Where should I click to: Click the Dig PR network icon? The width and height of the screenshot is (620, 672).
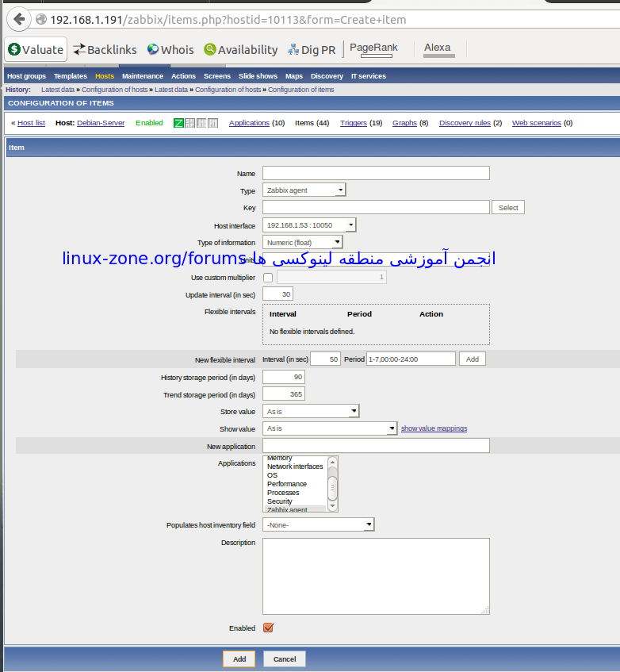pos(293,49)
